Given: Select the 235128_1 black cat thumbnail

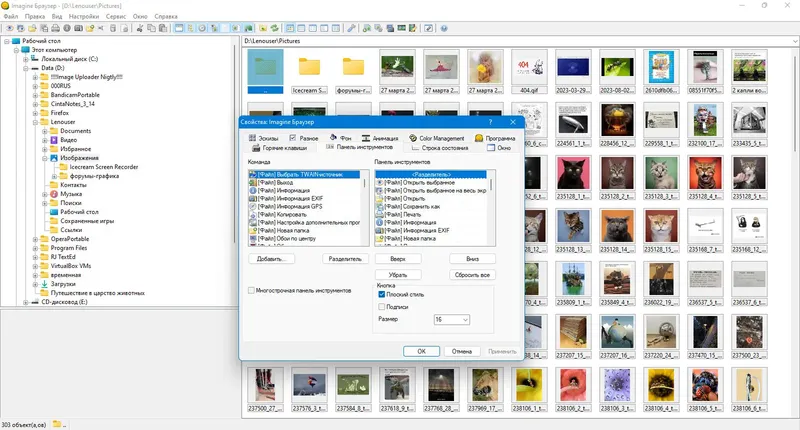Looking at the screenshot, I should point(573,178).
